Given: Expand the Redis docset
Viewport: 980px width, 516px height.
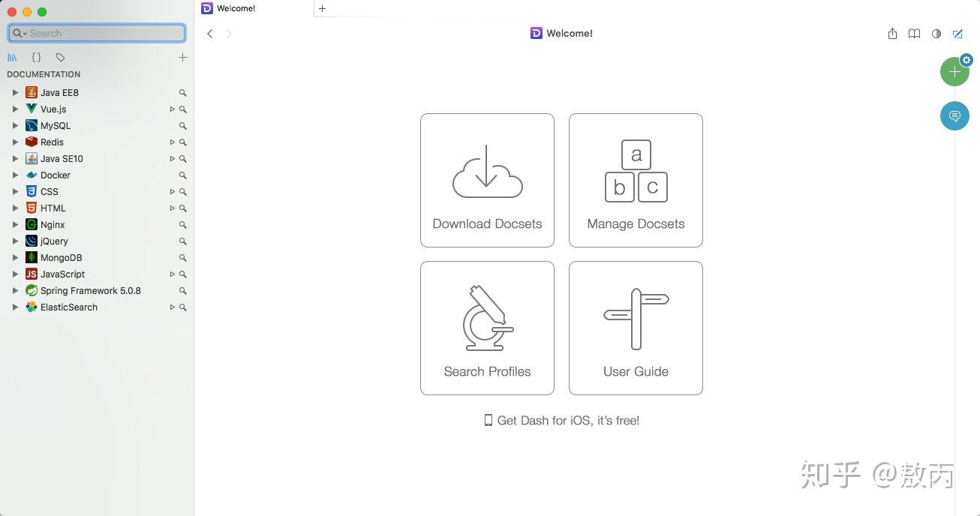Looking at the screenshot, I should point(15,142).
